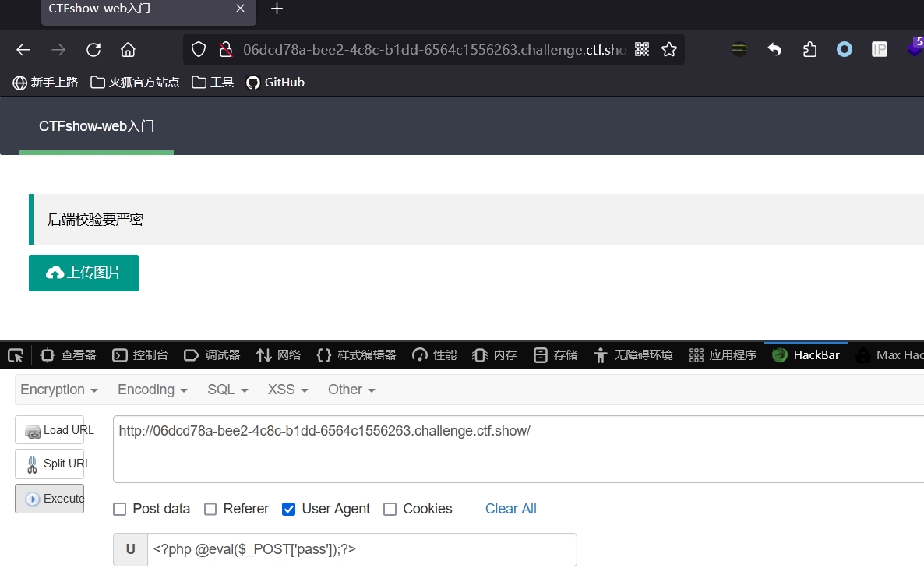This screenshot has height=582, width=924.
Task: Open the 性能 performance panel
Action: point(434,355)
